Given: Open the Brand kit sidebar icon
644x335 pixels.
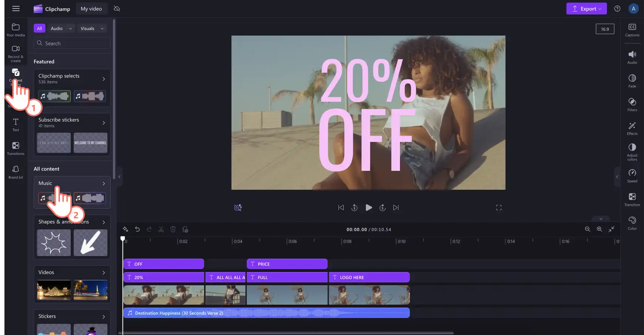Looking at the screenshot, I should pyautogui.click(x=16, y=172).
